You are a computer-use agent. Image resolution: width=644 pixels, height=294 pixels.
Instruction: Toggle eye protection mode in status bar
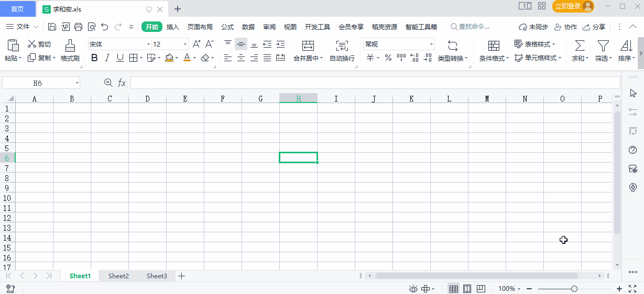pos(413,289)
